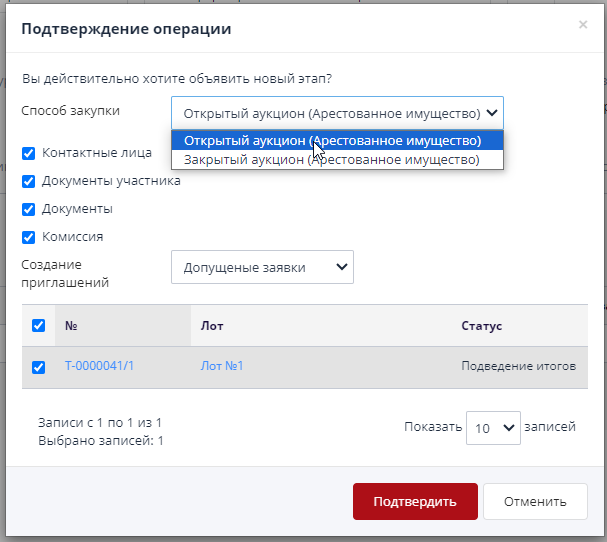Close the dialog with the X icon
The width and height of the screenshot is (607, 542).
pyautogui.click(x=583, y=25)
